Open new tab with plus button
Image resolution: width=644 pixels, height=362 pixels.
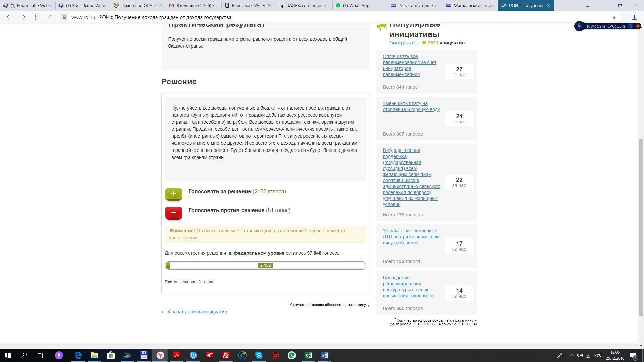pyautogui.click(x=559, y=5)
